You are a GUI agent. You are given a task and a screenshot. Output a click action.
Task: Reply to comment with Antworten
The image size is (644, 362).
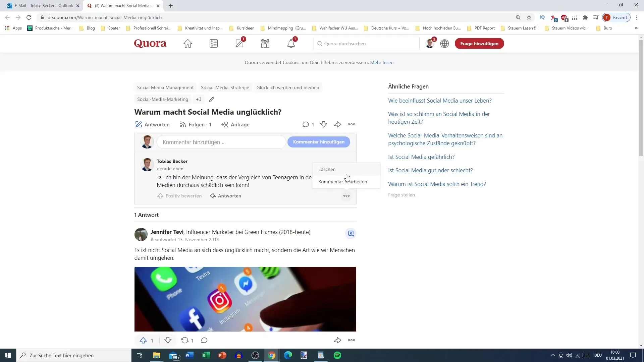click(x=225, y=196)
